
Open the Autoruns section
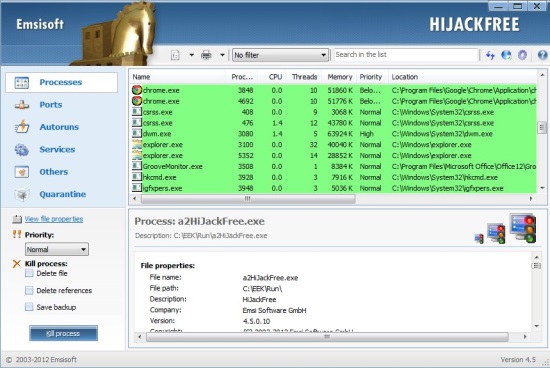pyautogui.click(x=59, y=127)
